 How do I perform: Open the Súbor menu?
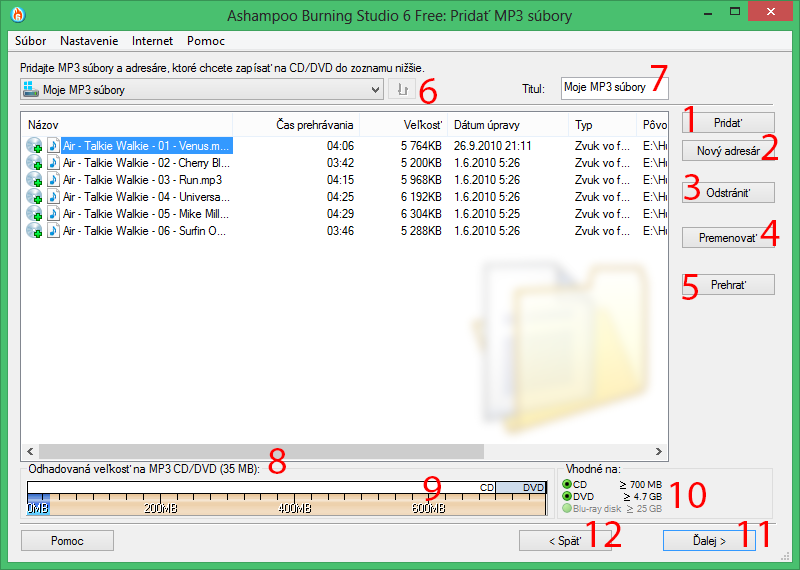(x=31, y=41)
